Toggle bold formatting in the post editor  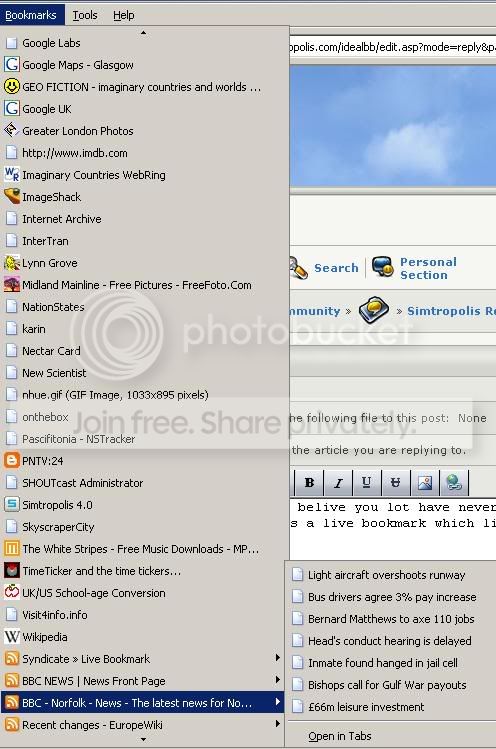click(x=309, y=483)
